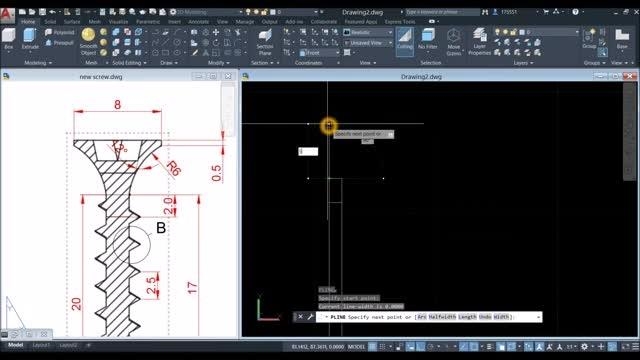The width and height of the screenshot is (640, 360).
Task: Click the Smooth Object mesh icon
Action: (88, 42)
